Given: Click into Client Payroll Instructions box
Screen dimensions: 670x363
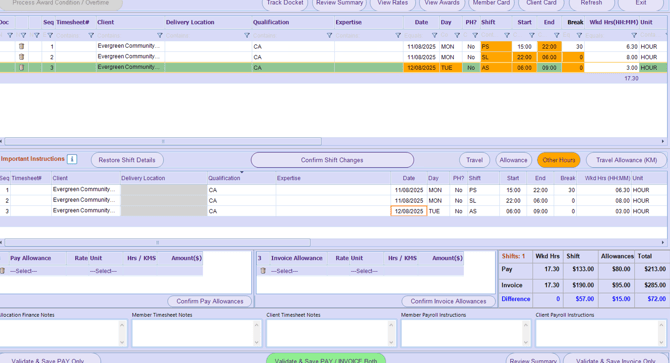Looking at the screenshot, I should (x=597, y=333).
